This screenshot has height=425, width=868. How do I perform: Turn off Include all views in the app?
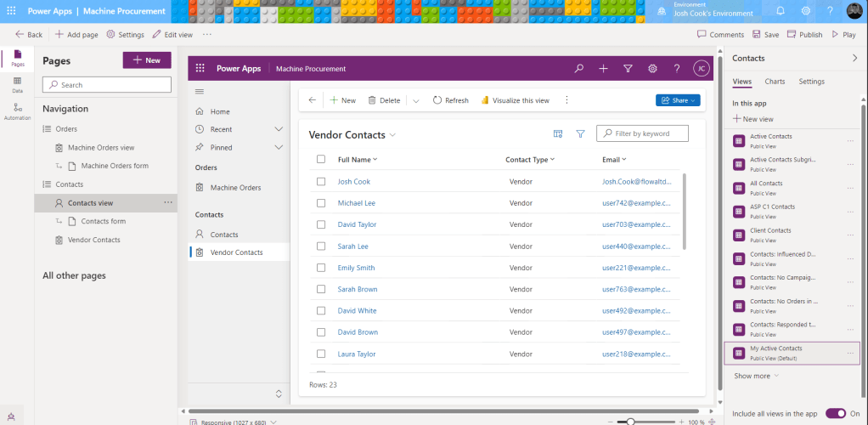pyautogui.click(x=836, y=413)
